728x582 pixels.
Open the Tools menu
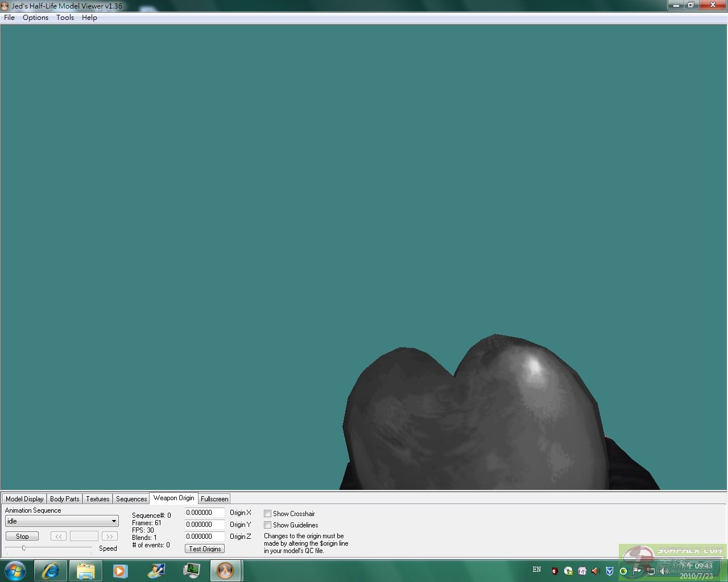tap(65, 18)
